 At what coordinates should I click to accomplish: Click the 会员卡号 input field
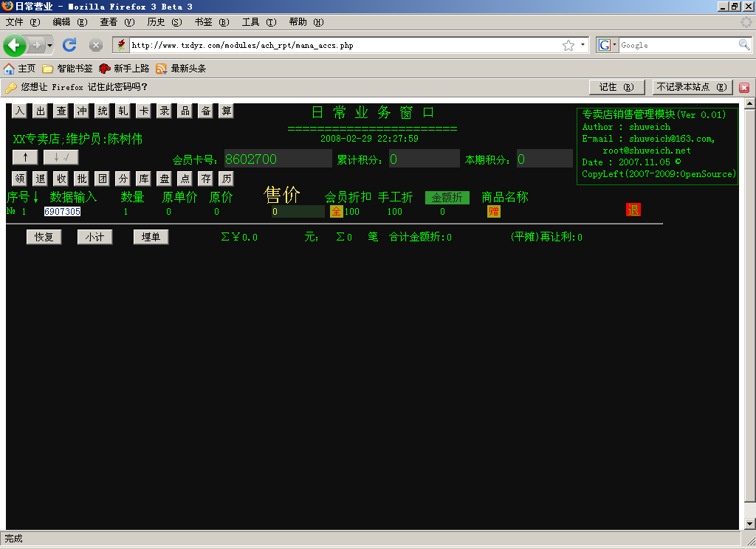(x=278, y=159)
